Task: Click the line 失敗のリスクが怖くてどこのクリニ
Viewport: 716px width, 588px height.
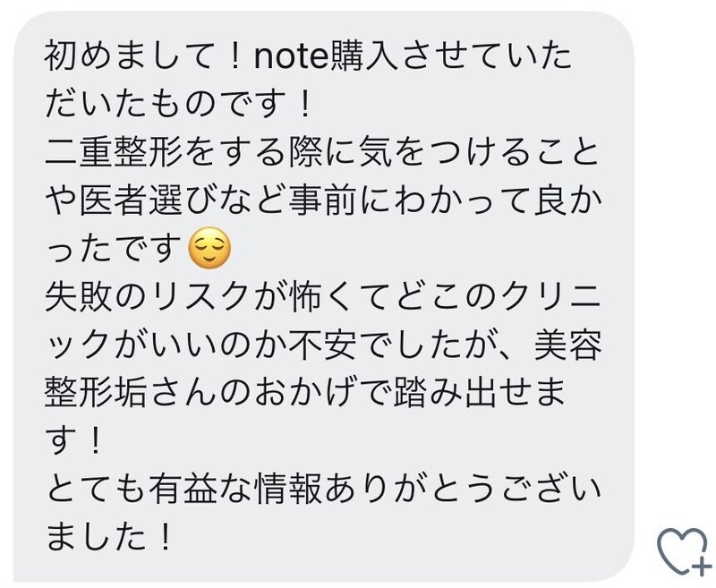Action: click(322, 296)
